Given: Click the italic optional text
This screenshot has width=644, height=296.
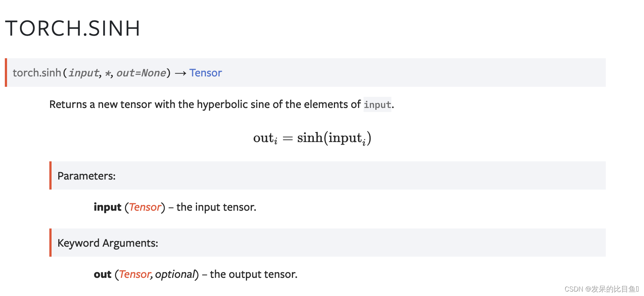Looking at the screenshot, I should [x=175, y=274].
